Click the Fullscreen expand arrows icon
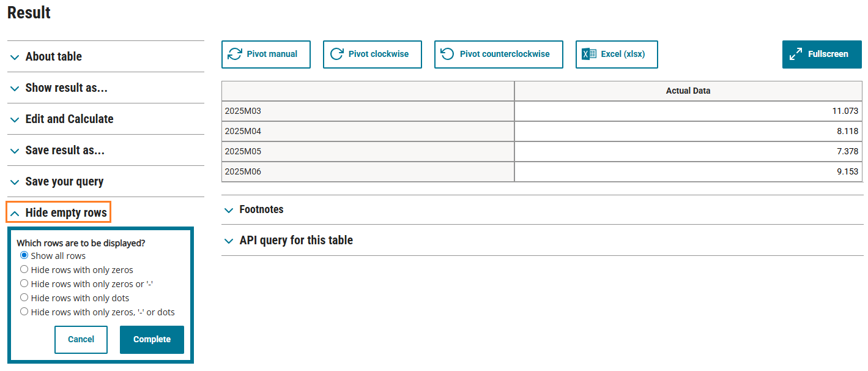 click(796, 54)
